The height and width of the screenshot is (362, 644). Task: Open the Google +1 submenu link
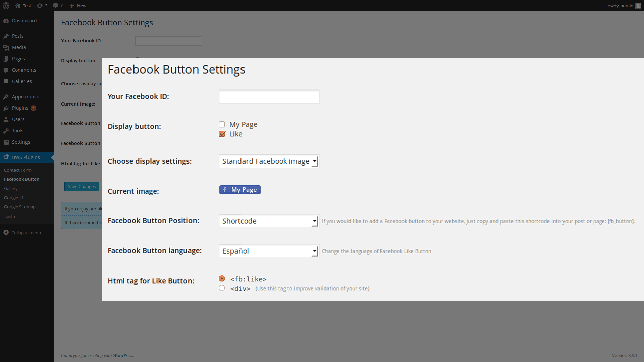[14, 198]
